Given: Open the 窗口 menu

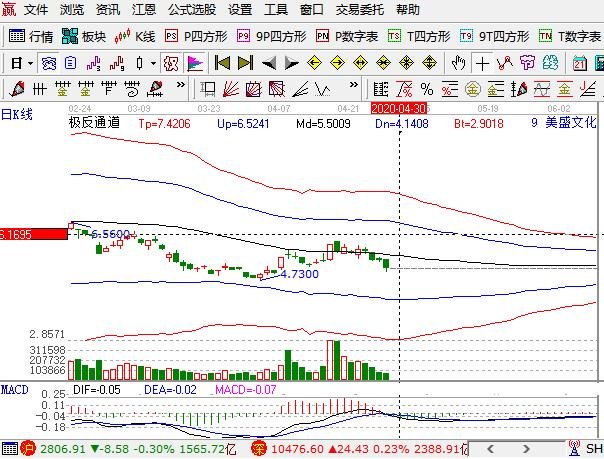Looking at the screenshot, I should pos(312,9).
